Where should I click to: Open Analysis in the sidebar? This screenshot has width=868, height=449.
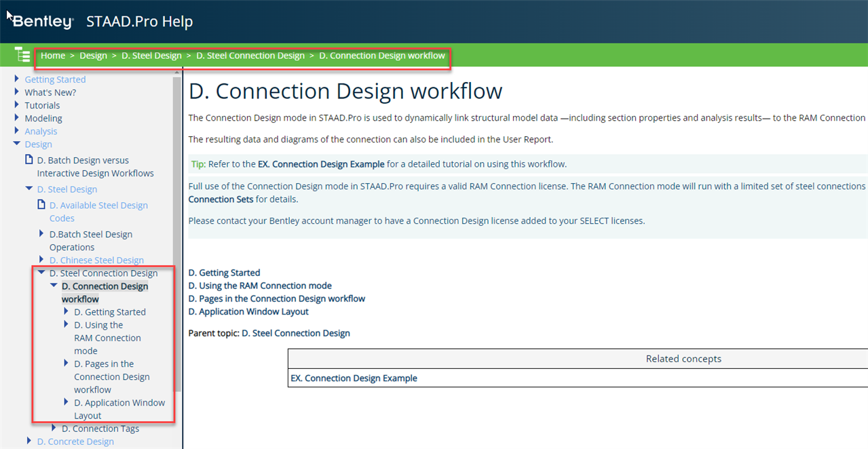pyautogui.click(x=41, y=131)
